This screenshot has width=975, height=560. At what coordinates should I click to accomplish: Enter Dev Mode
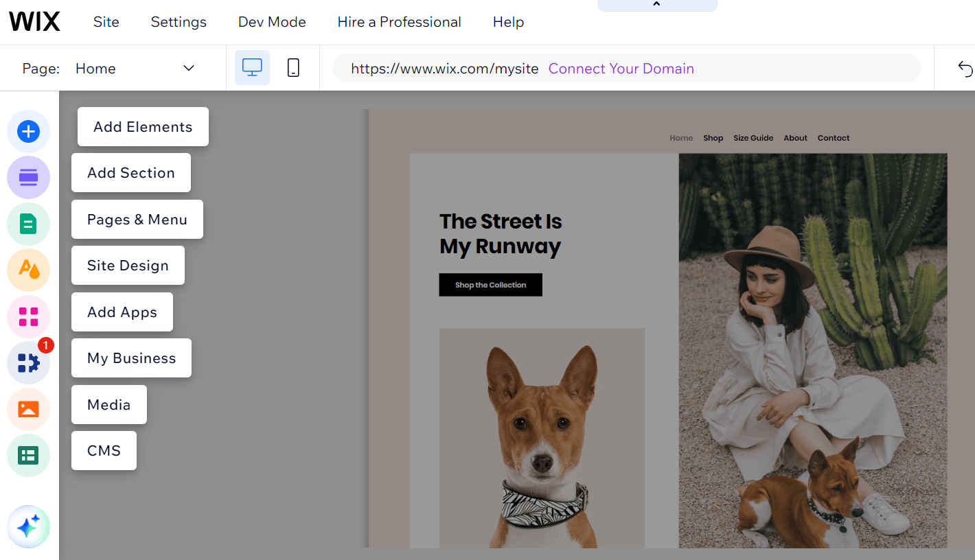(x=271, y=21)
